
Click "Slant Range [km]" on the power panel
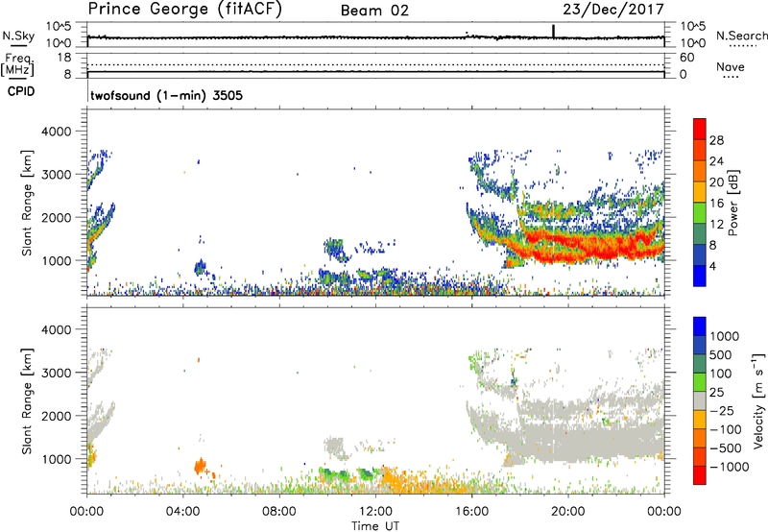tap(27, 203)
